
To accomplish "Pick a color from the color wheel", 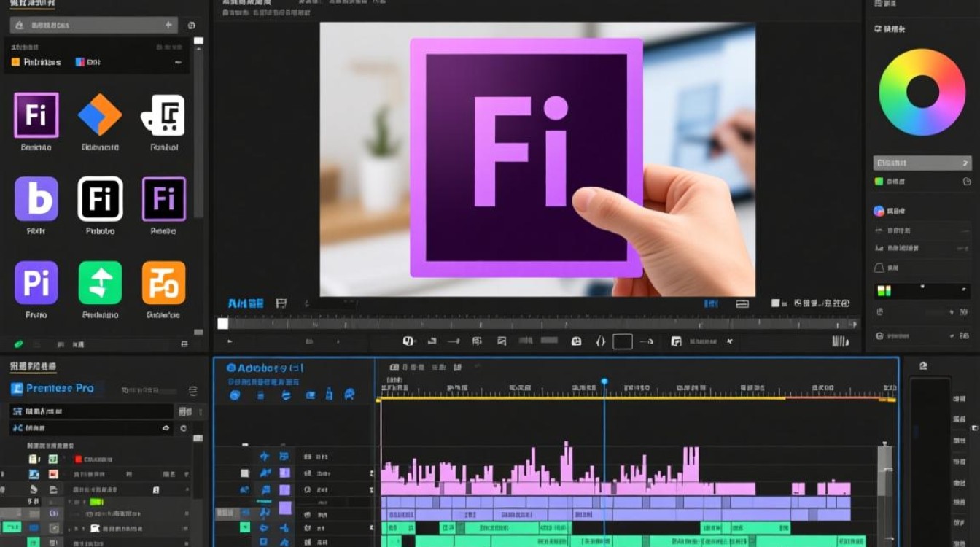I will point(922,92).
